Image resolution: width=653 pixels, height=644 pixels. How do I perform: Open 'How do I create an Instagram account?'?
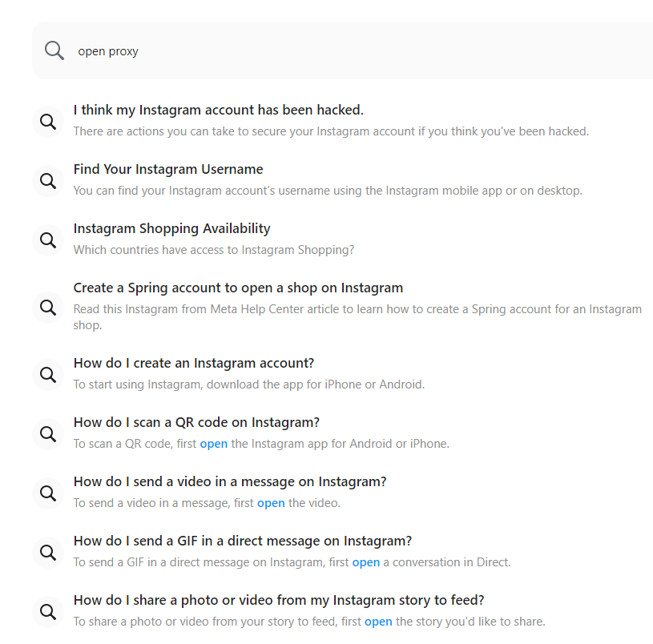(194, 363)
